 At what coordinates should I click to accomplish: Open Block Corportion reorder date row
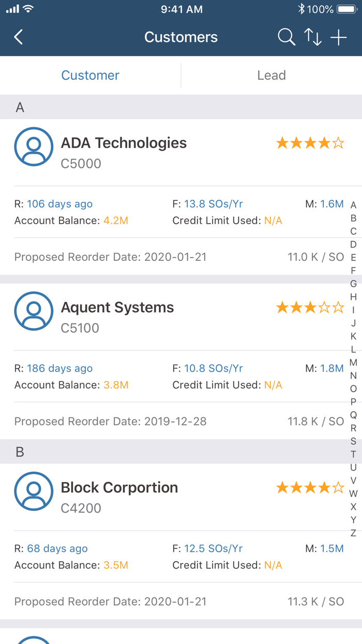pyautogui.click(x=179, y=602)
